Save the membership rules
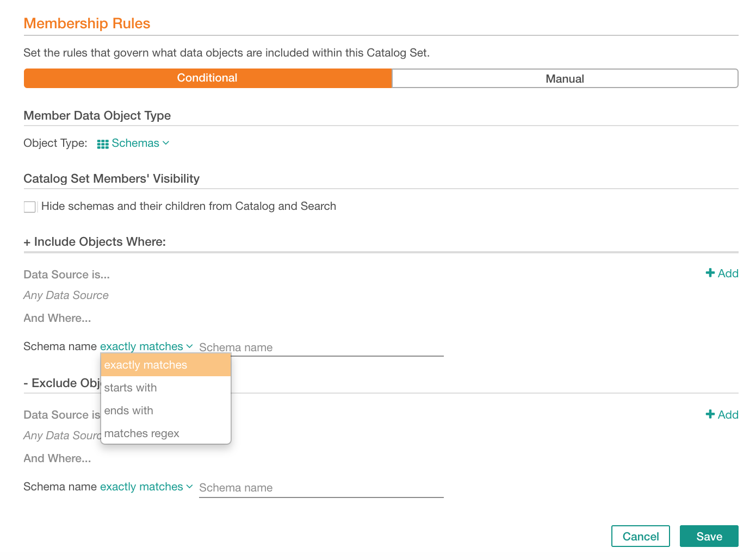756x560 pixels. [x=709, y=536]
